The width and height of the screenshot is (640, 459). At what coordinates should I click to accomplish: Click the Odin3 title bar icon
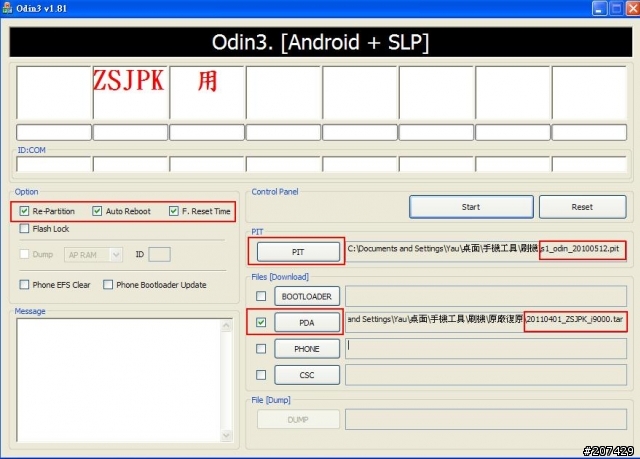point(7,8)
